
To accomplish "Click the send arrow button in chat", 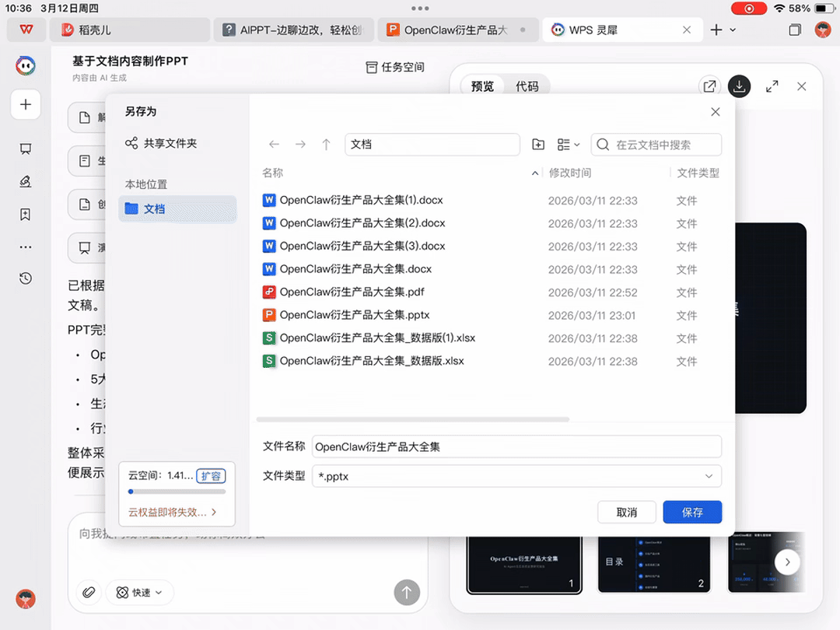I will [x=407, y=592].
